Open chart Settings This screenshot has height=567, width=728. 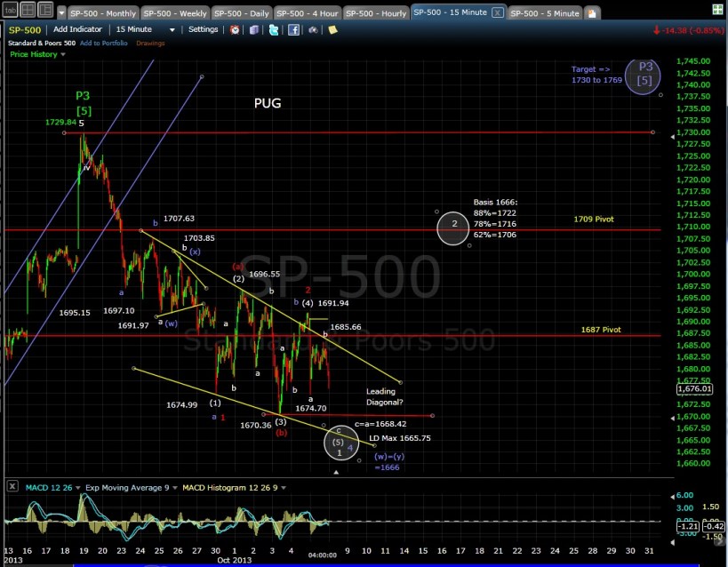pyautogui.click(x=203, y=29)
